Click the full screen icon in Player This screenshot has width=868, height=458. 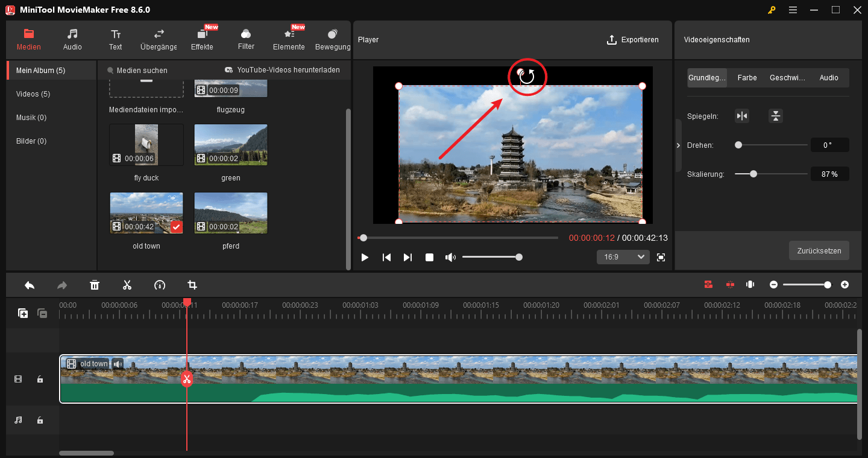661,256
